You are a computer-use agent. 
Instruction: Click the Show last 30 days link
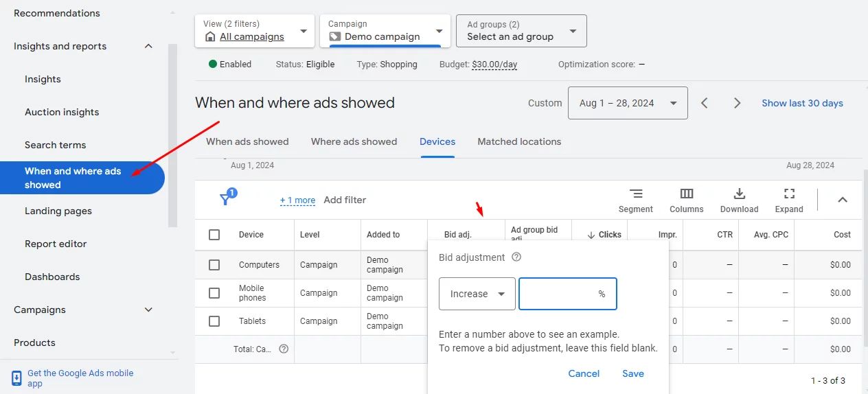point(802,103)
